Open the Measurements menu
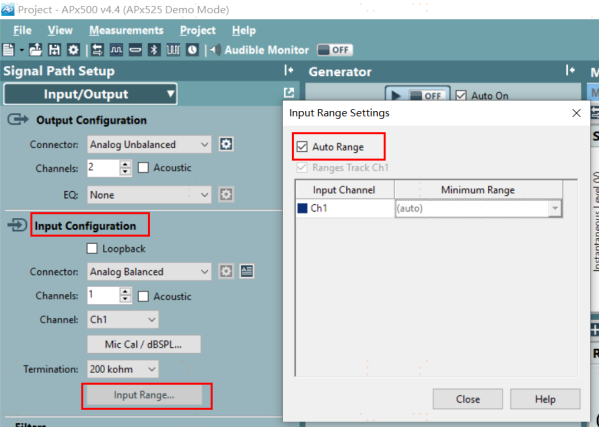599x427 pixels. pyautogui.click(x=126, y=30)
